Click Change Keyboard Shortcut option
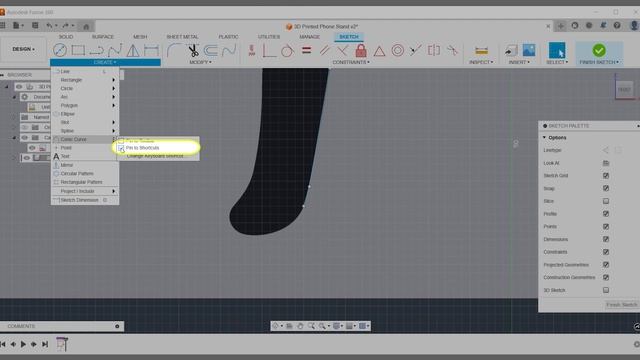640x360 pixels. coord(155,156)
